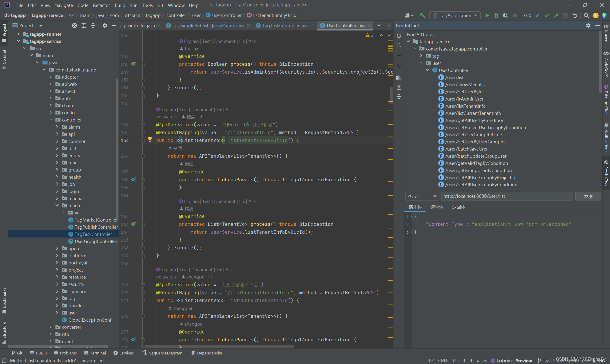Expand all in Project panel
The width and height of the screenshot is (610, 364).
pos(84,25)
